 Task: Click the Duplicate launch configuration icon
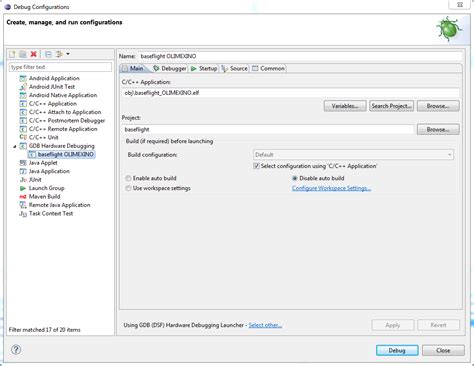tap(23, 54)
